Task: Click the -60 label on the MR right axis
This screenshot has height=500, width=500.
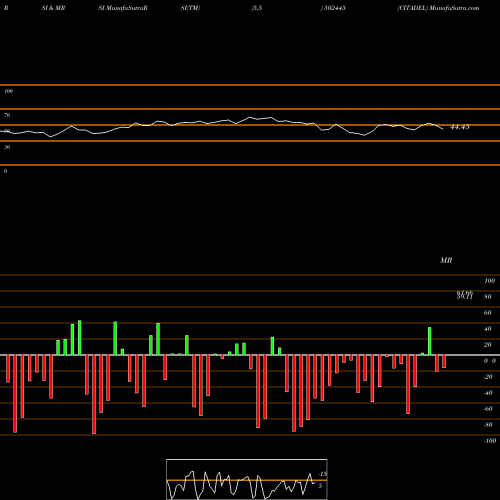Action: (488, 409)
